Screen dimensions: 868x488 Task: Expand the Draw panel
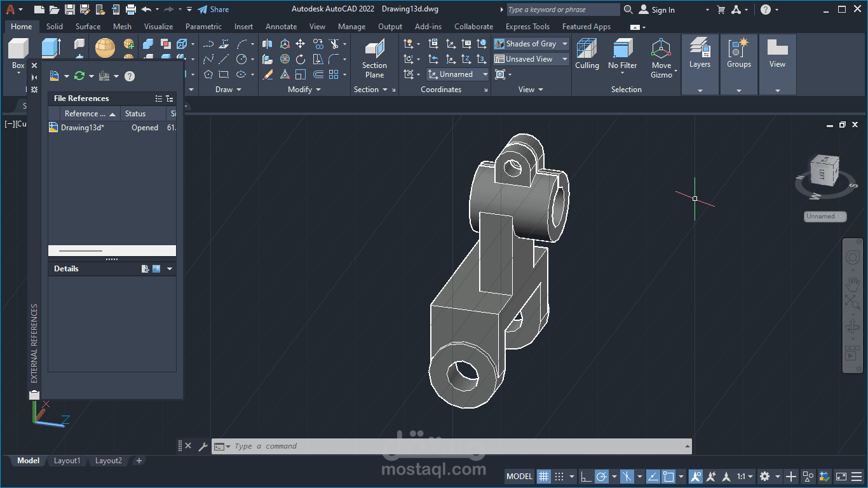228,90
